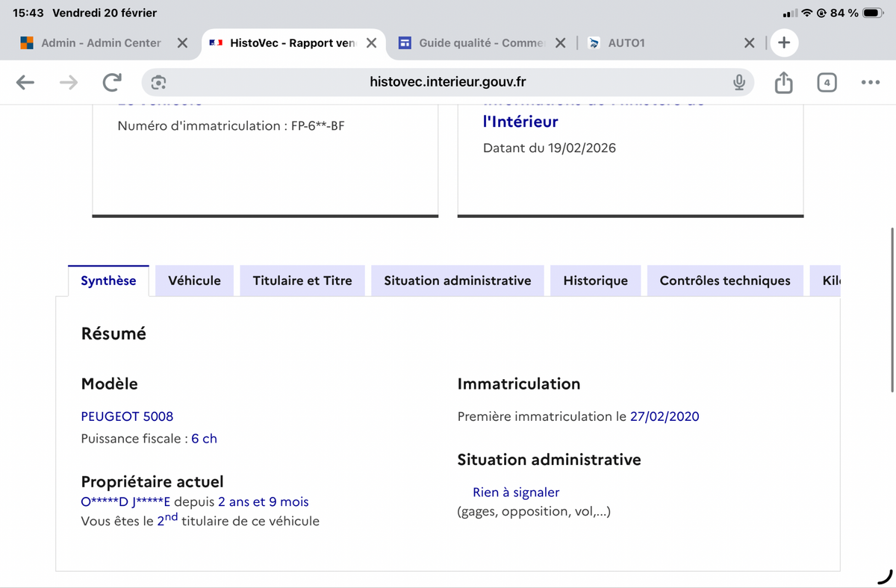
Task: Reload the HistoVec page
Action: [x=112, y=82]
